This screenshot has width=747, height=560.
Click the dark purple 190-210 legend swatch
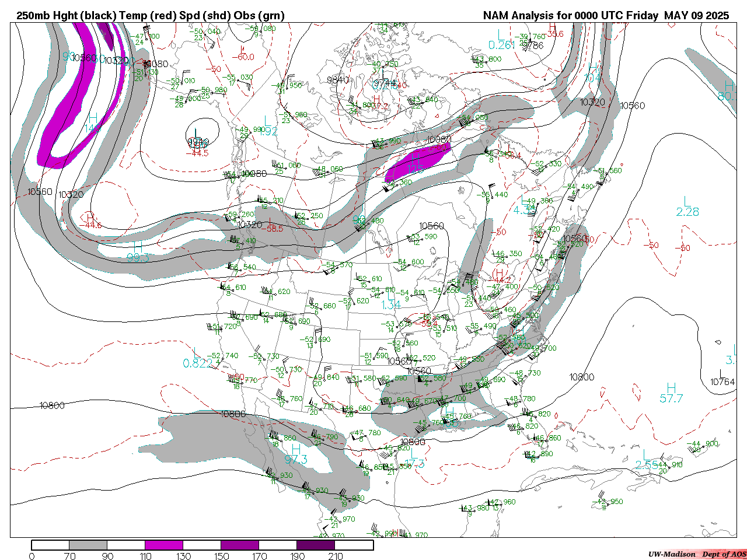click(x=316, y=545)
